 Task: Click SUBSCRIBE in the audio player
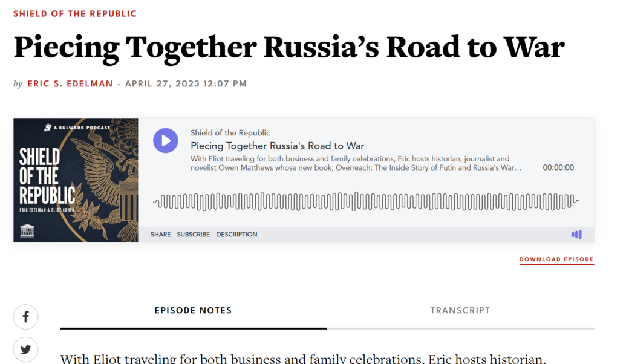[194, 235]
